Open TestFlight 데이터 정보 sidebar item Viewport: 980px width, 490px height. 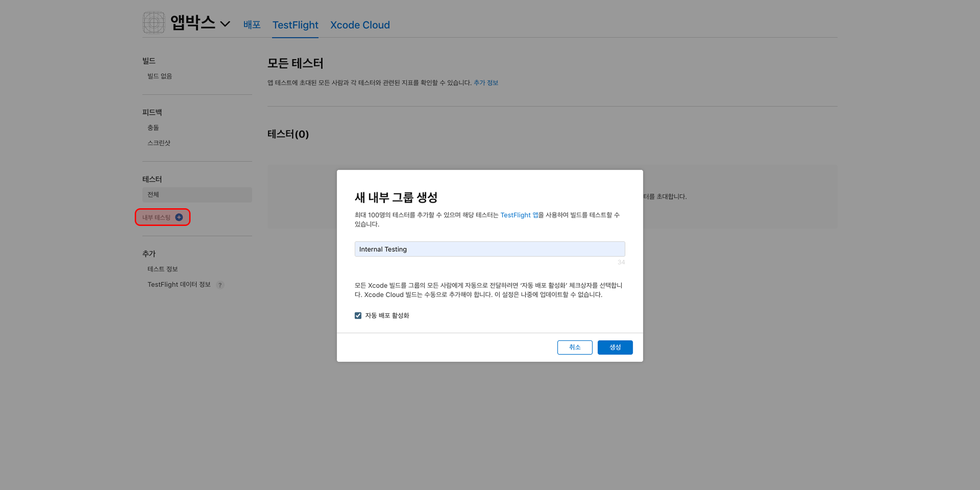tap(179, 284)
